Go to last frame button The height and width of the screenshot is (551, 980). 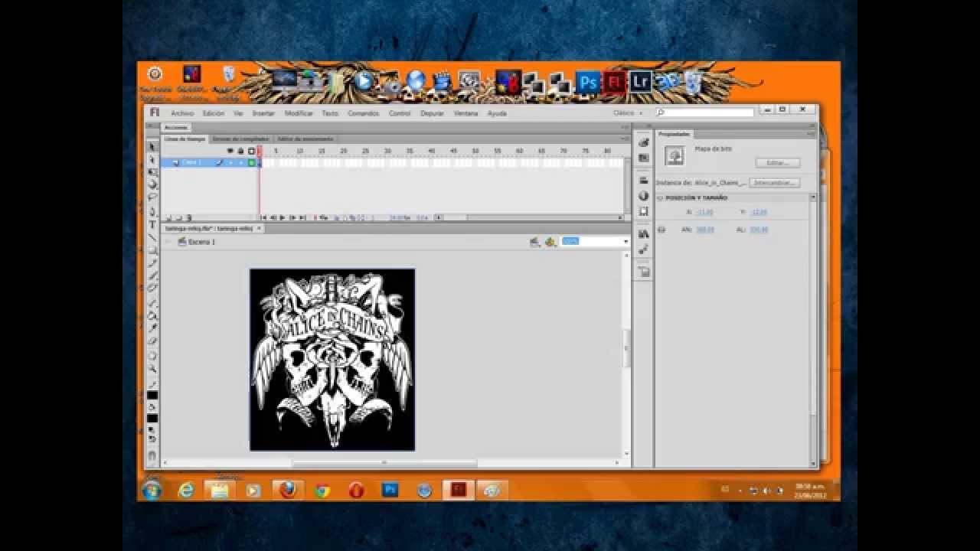tap(302, 218)
